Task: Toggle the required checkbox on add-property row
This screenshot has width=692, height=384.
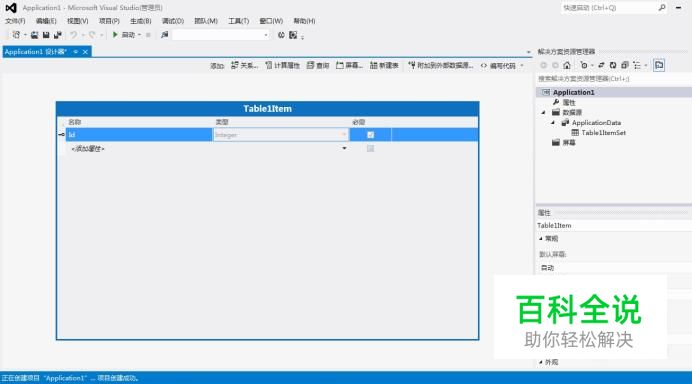Action: point(370,148)
